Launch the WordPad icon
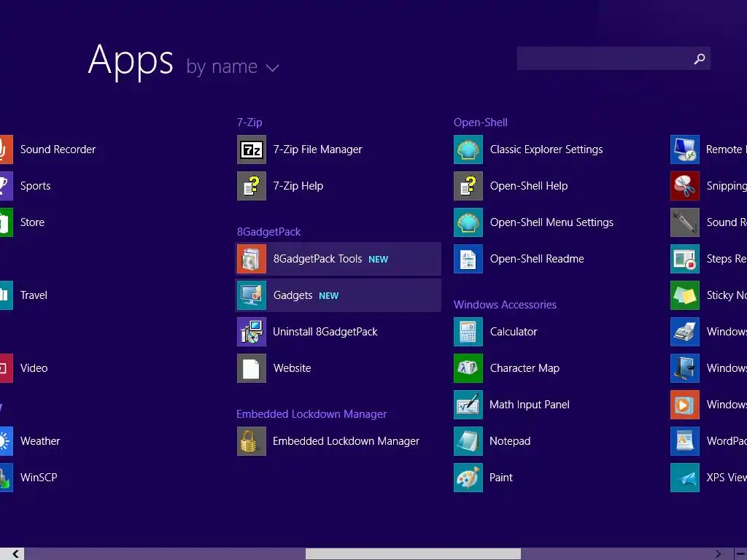Viewport: 747px width, 560px height. (x=685, y=441)
